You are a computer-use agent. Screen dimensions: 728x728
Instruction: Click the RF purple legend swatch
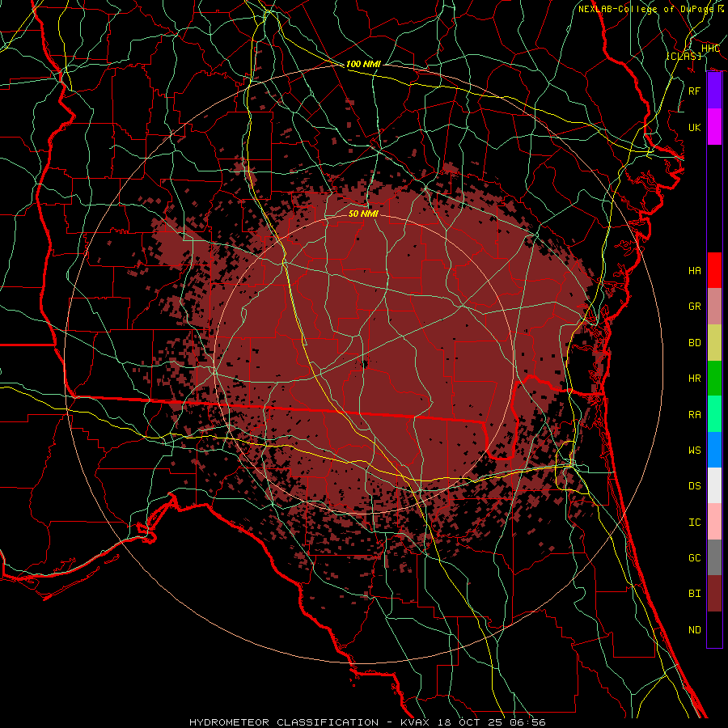(x=714, y=91)
